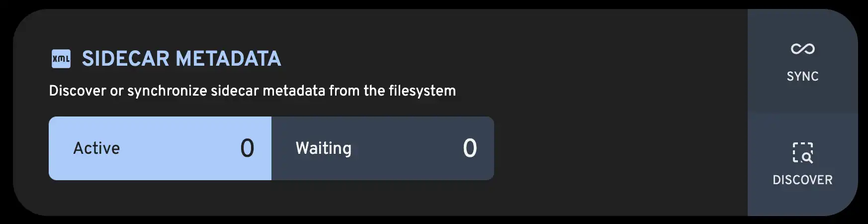Viewport: 868px width, 224px height.
Task: Click the dashed-square magnifier Discover icon
Action: pyautogui.click(x=802, y=152)
